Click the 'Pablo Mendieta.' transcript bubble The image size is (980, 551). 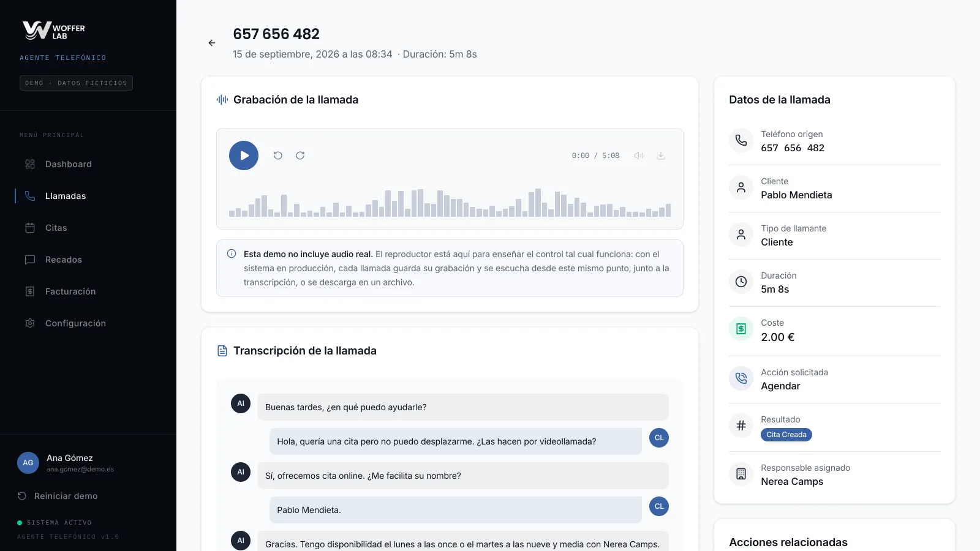[x=456, y=510]
